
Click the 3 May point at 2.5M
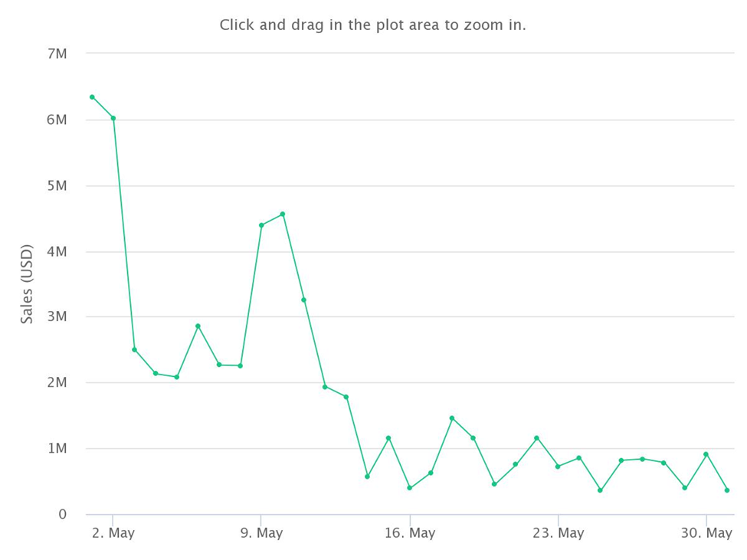click(134, 349)
